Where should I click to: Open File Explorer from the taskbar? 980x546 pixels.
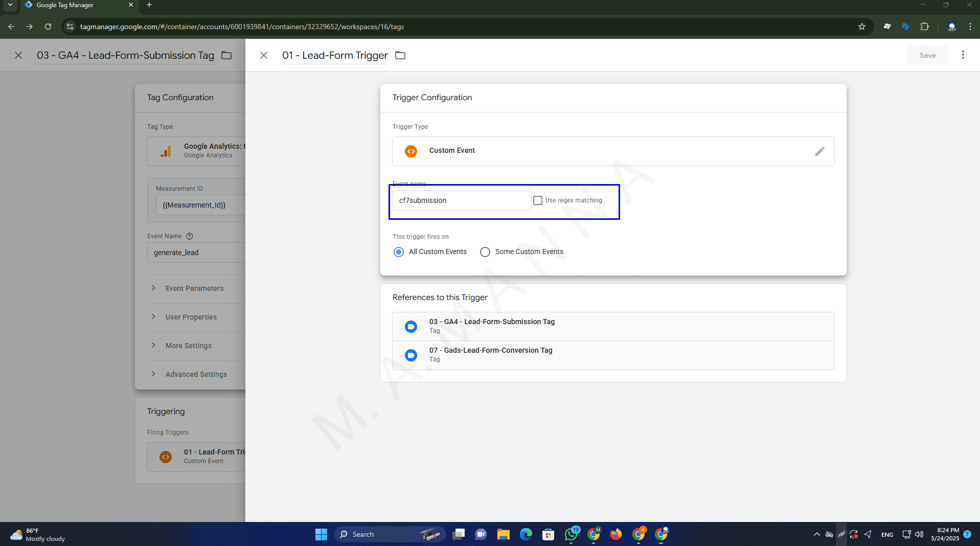pyautogui.click(x=503, y=534)
